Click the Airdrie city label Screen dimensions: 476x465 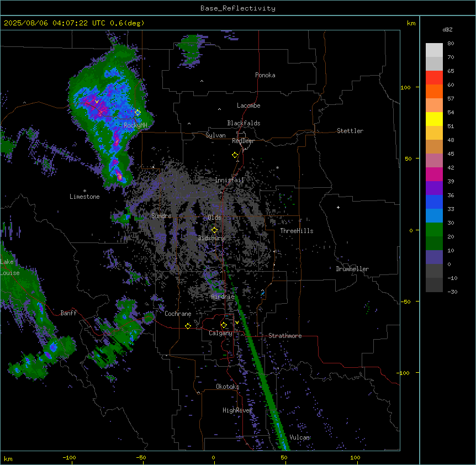click(223, 297)
